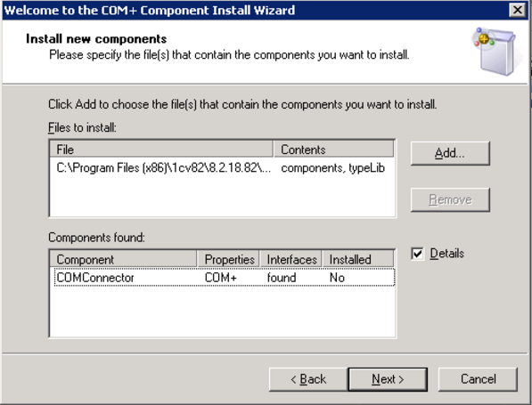Viewport: 532px width, 405px height.
Task: Go to the Next wizard step
Action: click(x=388, y=379)
